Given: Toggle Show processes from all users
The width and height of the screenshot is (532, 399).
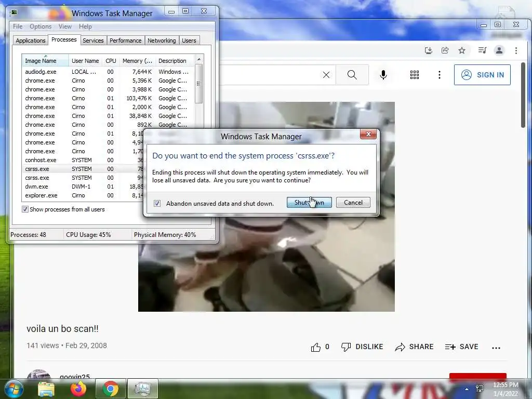Looking at the screenshot, I should 25,209.
